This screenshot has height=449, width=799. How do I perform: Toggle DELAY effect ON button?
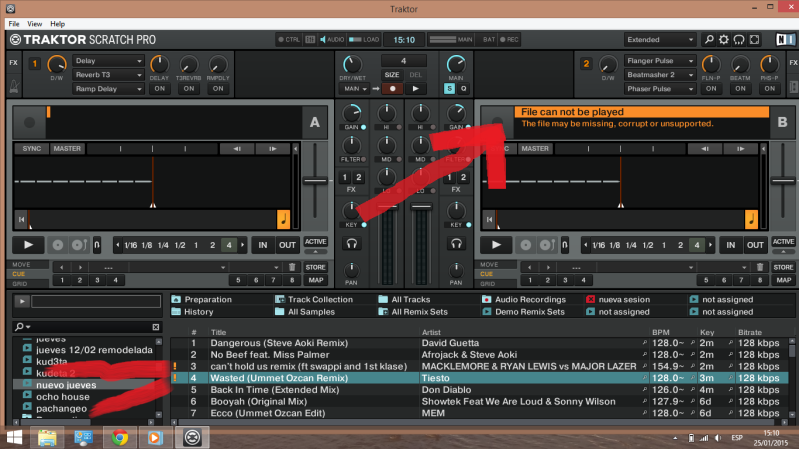tap(159, 89)
